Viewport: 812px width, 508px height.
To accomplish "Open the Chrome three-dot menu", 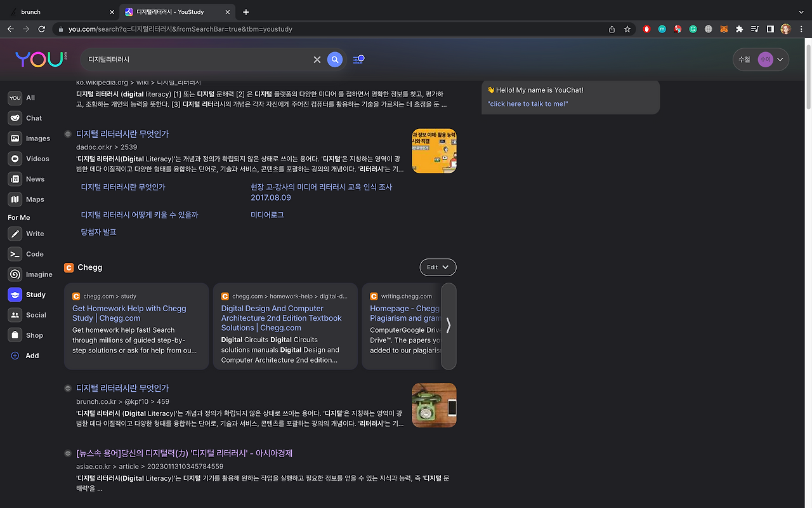I will 801,29.
